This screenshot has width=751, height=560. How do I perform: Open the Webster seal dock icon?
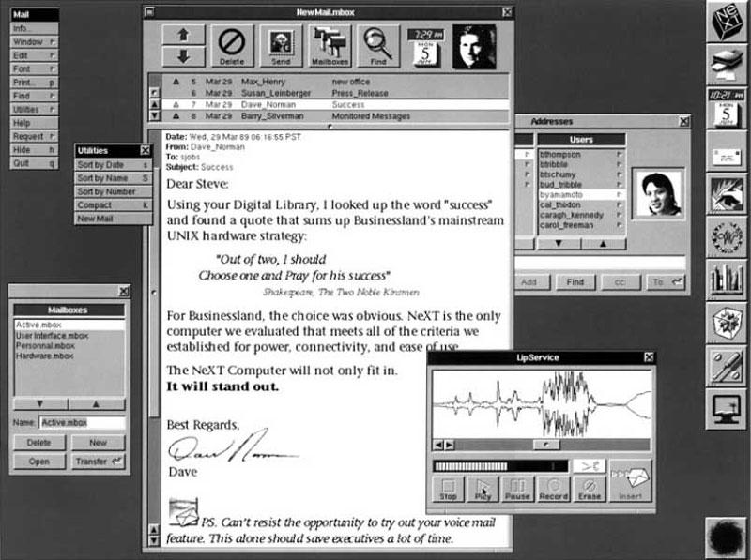(x=727, y=237)
